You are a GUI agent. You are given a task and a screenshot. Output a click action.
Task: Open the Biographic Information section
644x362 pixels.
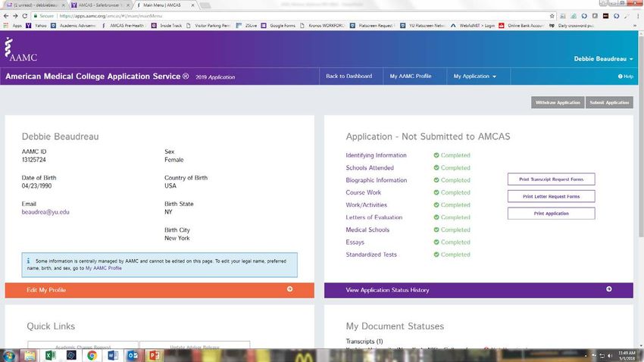click(377, 180)
